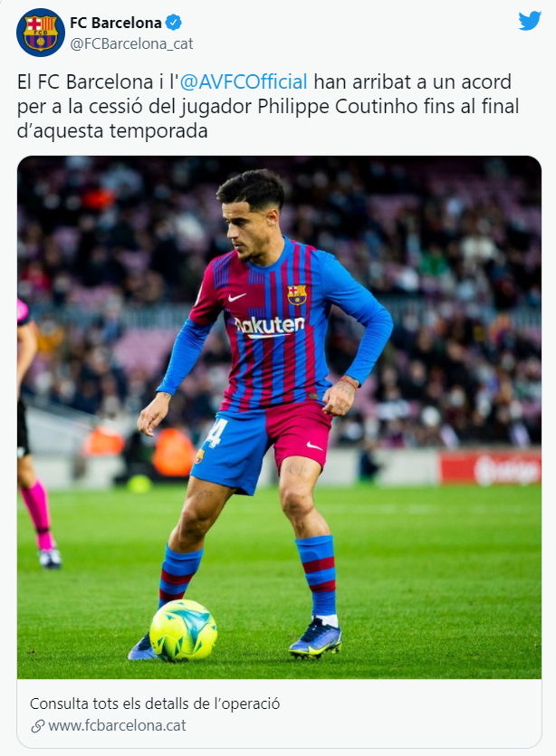
Task: Click the tweet text mentioning Philippe Coutinho
Action: tap(268, 106)
